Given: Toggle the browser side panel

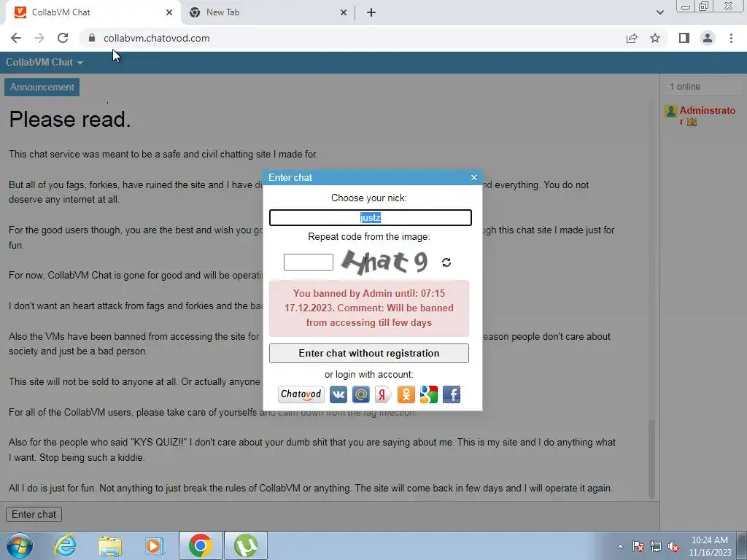Looking at the screenshot, I should pos(684,38).
